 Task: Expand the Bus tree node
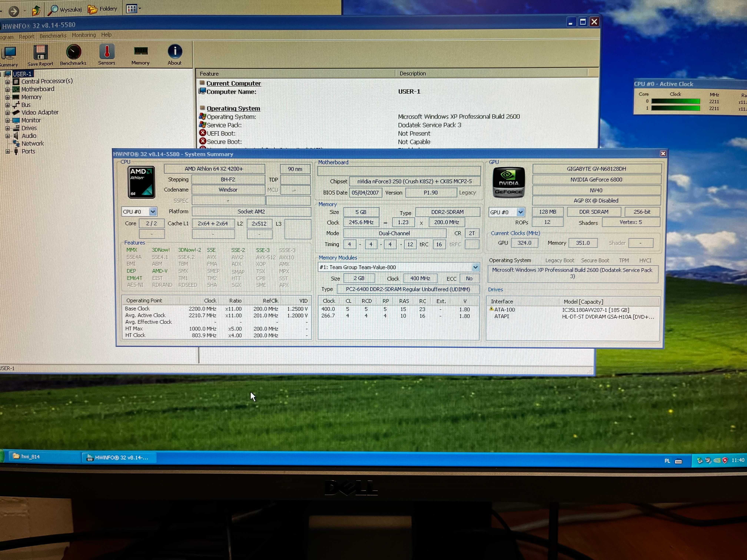point(7,105)
